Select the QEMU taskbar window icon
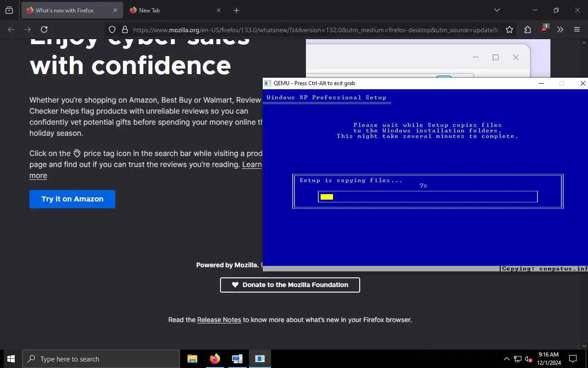The width and height of the screenshot is (588, 368). 260,359
